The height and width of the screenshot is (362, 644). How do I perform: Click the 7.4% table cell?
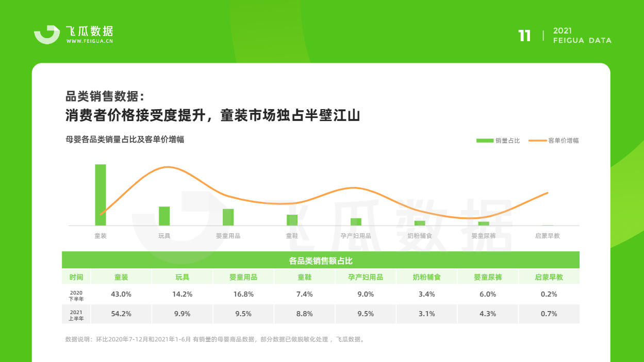coord(305,294)
